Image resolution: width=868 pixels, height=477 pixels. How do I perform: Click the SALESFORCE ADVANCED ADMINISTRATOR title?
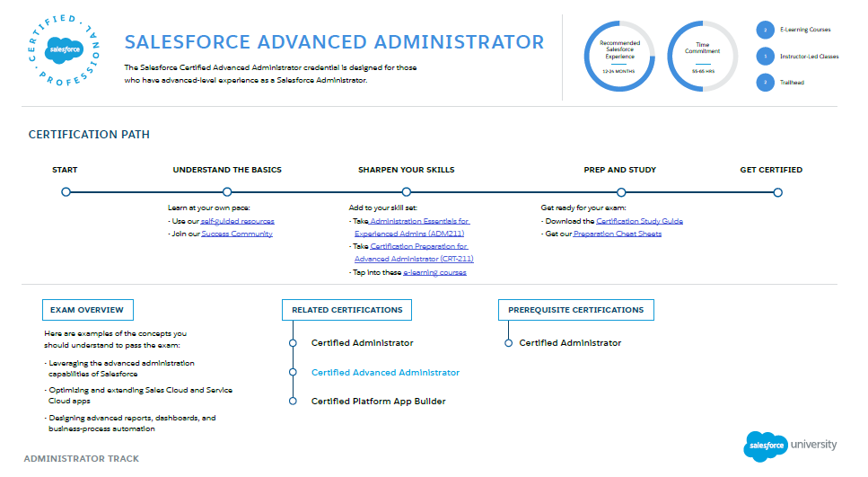tap(334, 42)
